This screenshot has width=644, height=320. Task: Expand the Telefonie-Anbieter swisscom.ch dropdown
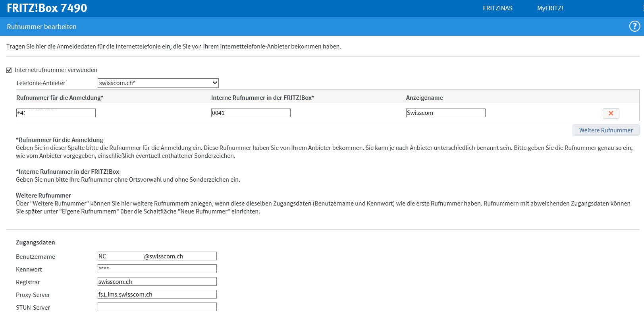coord(158,83)
